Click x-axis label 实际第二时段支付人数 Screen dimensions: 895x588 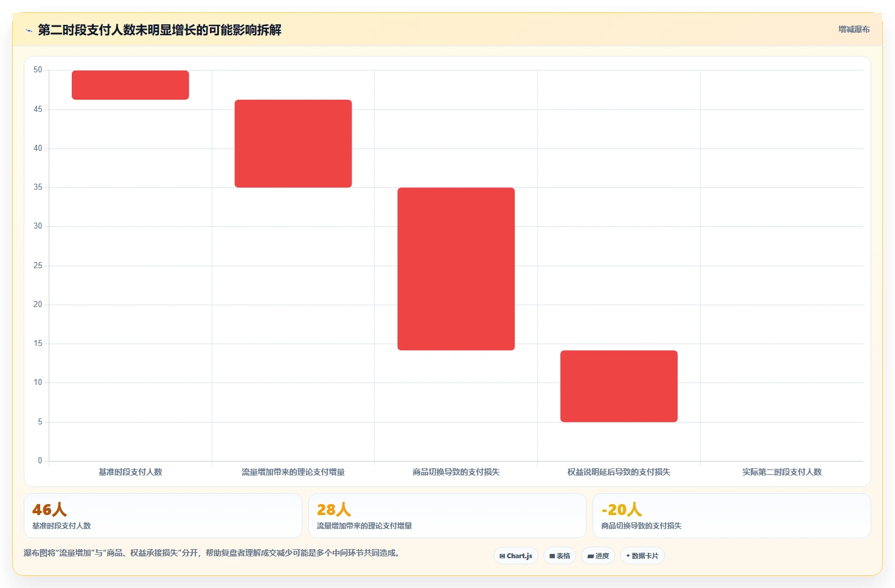coord(782,472)
